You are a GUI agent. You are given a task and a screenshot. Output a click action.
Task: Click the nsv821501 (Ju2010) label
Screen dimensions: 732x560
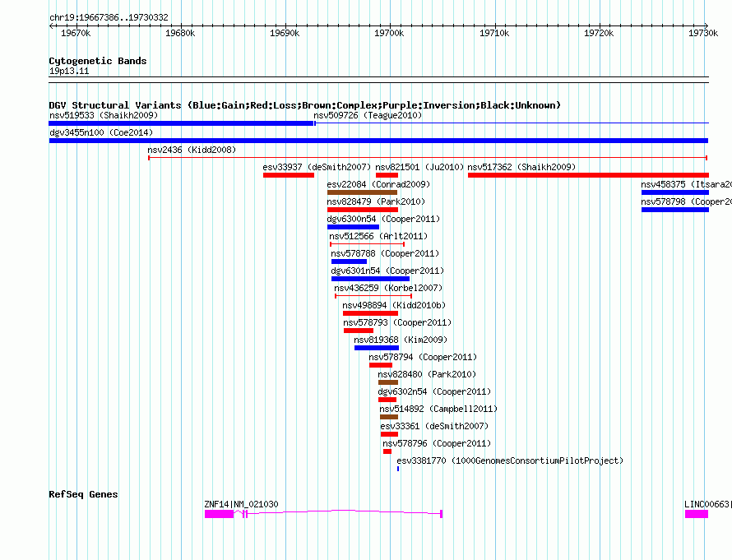tap(419, 167)
